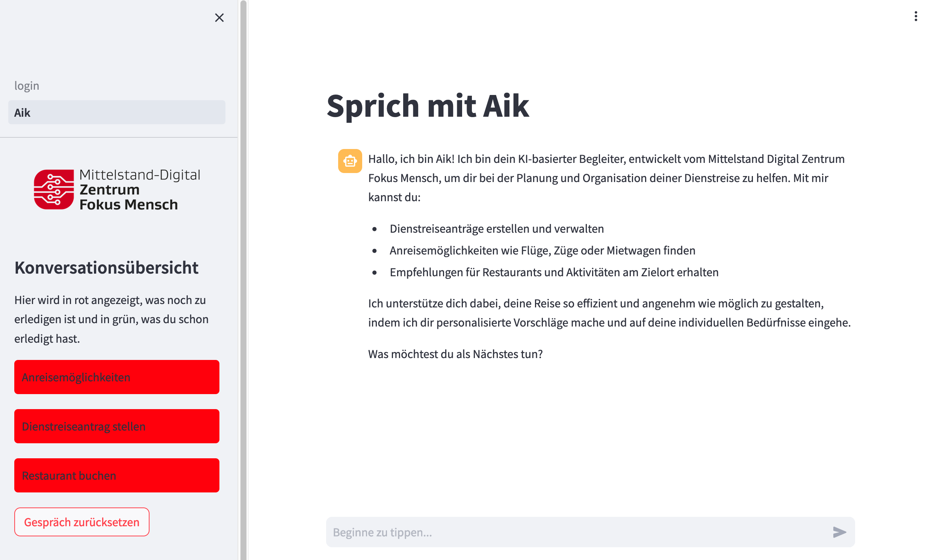Close the sidebar with the X icon
Viewport: 928px width, 560px height.
coord(219,18)
